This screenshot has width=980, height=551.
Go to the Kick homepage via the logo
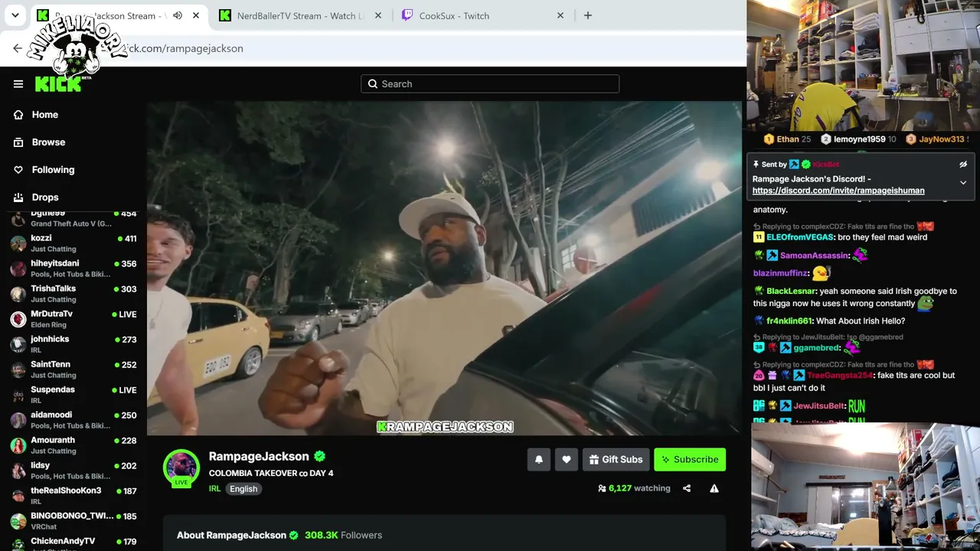coord(58,84)
